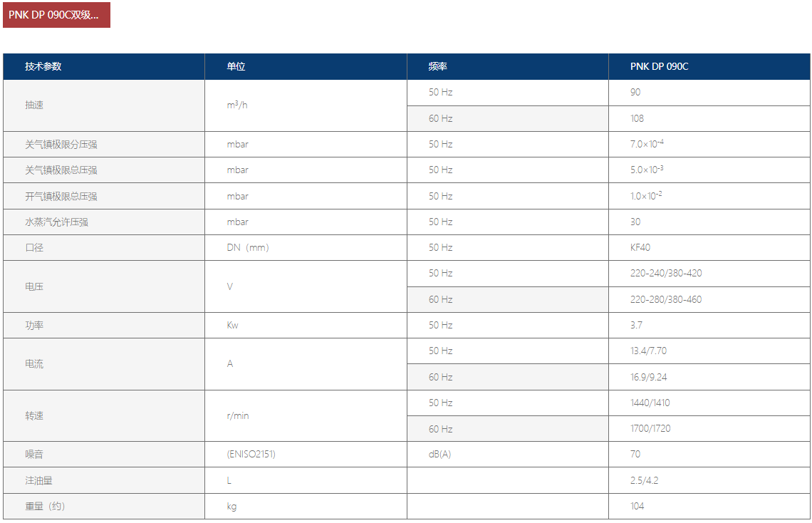
Task: Click the 2.5/4.2 oil capacity value
Action: pyautogui.click(x=644, y=480)
